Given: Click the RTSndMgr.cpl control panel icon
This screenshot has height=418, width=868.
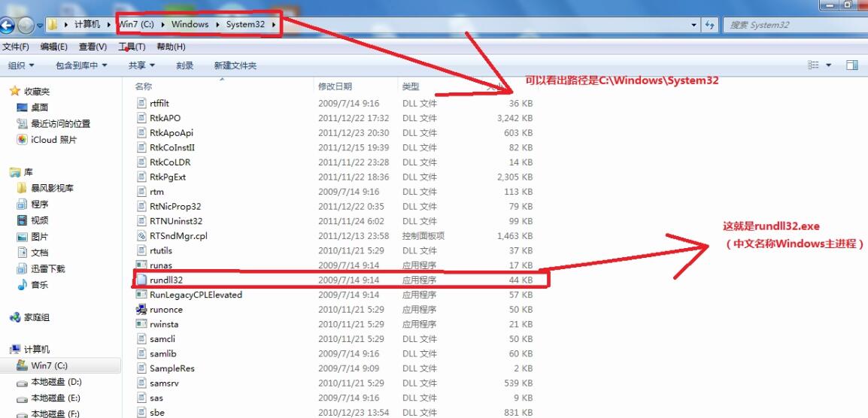Looking at the screenshot, I should [x=141, y=236].
